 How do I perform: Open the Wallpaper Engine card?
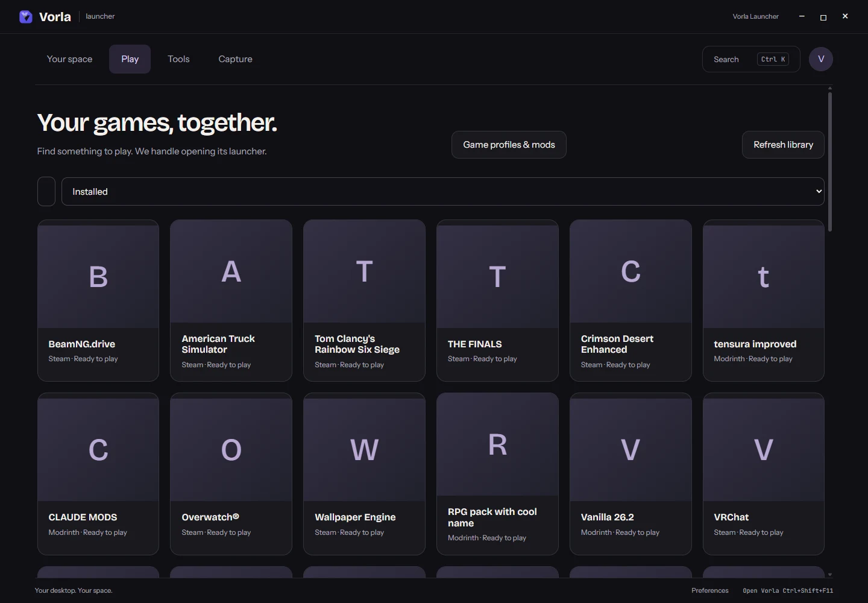pos(364,474)
